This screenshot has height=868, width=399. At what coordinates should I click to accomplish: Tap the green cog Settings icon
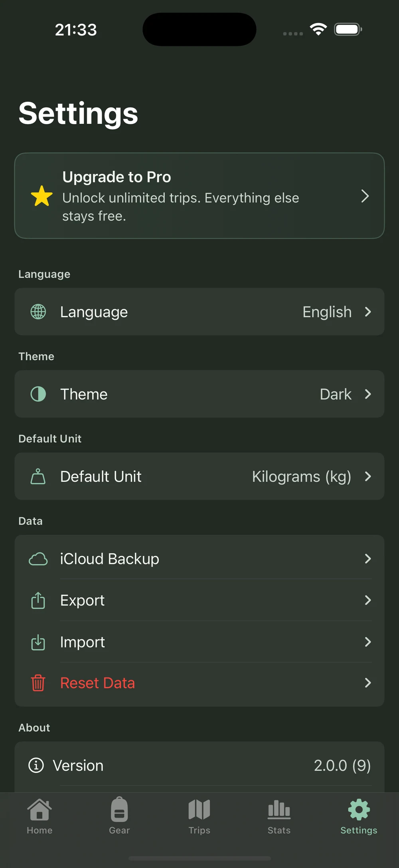(359, 810)
